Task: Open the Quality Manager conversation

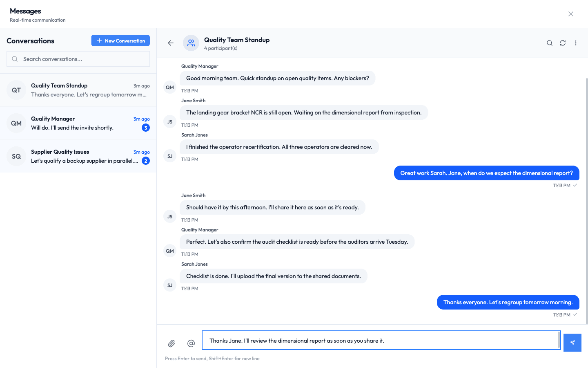Action: click(78, 123)
